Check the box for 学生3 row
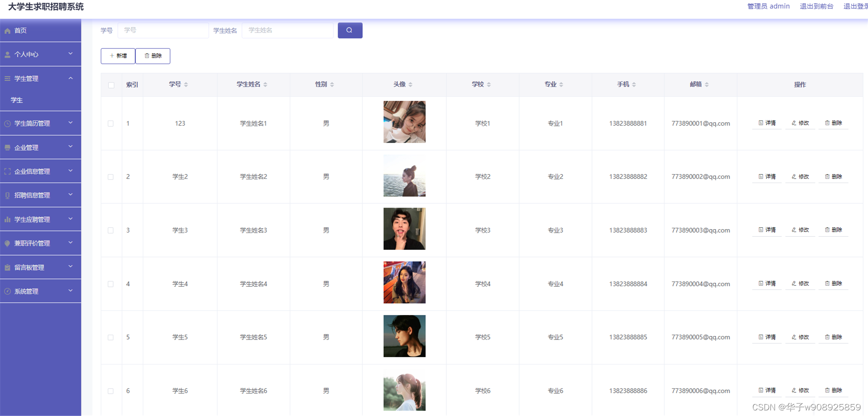 pyautogui.click(x=111, y=231)
